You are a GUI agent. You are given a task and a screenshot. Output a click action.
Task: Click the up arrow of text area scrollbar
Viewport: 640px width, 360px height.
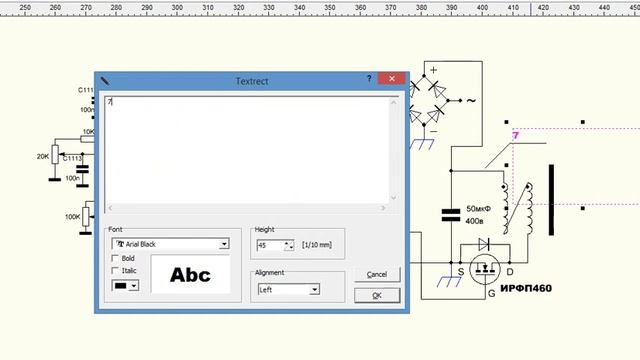pyautogui.click(x=393, y=102)
